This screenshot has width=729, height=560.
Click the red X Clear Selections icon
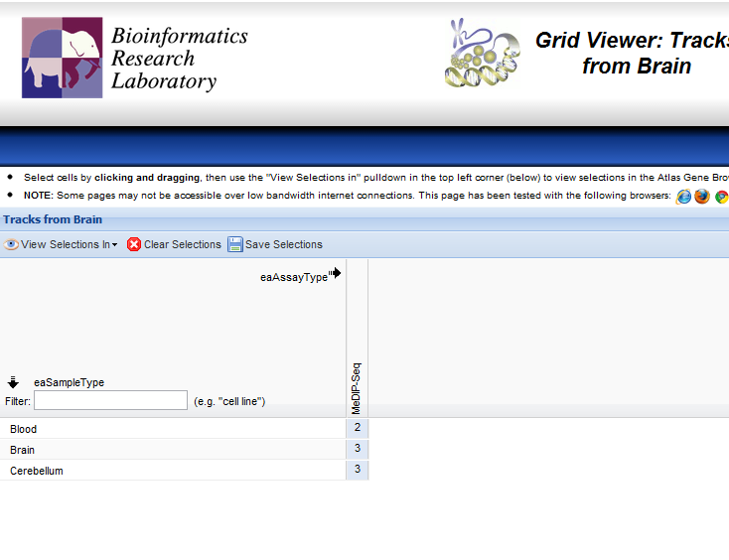(x=134, y=244)
